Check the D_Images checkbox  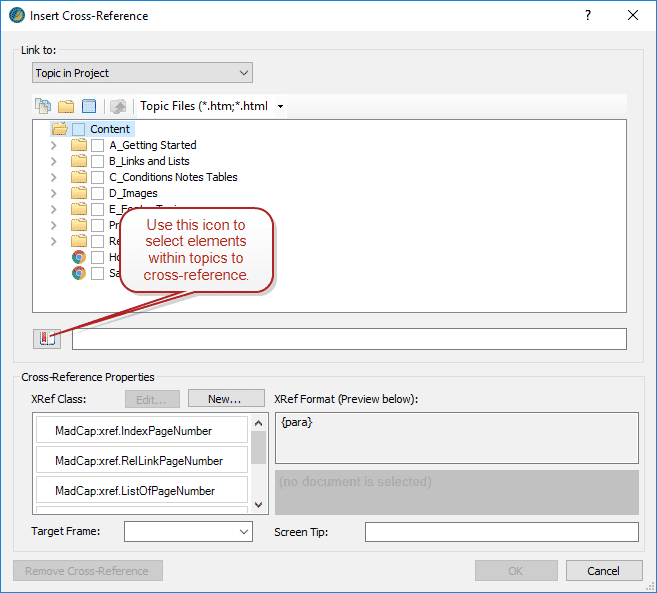click(98, 194)
